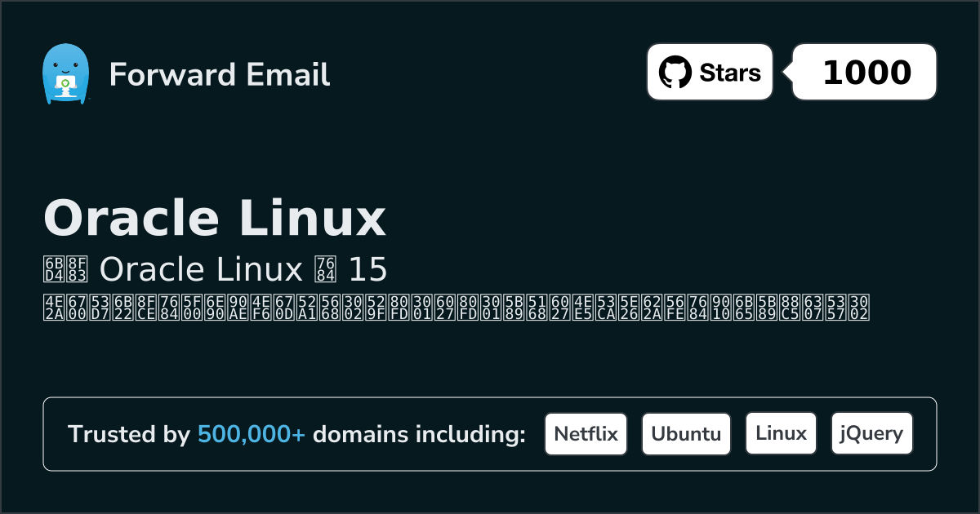Click the Trusted by text
The width and height of the screenshot is (980, 514).
129,435
